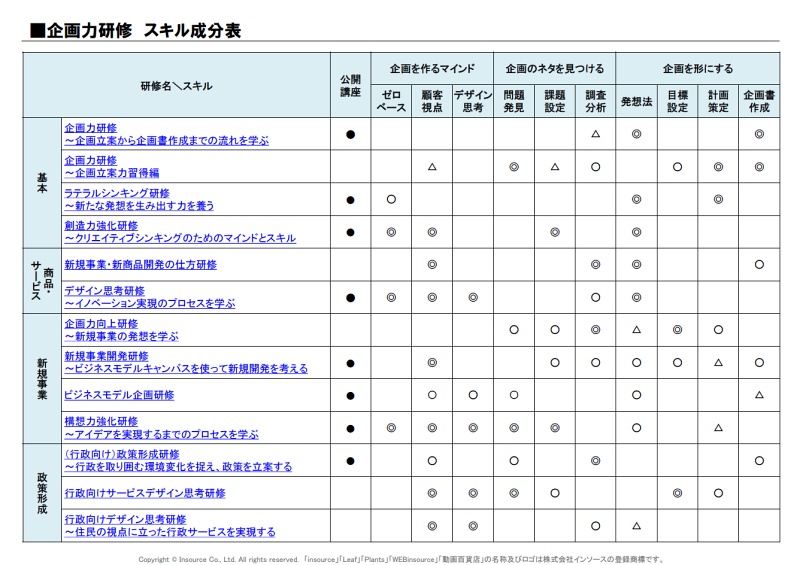Open 行政向けサービスデザイン思考研修 link

coord(145,493)
